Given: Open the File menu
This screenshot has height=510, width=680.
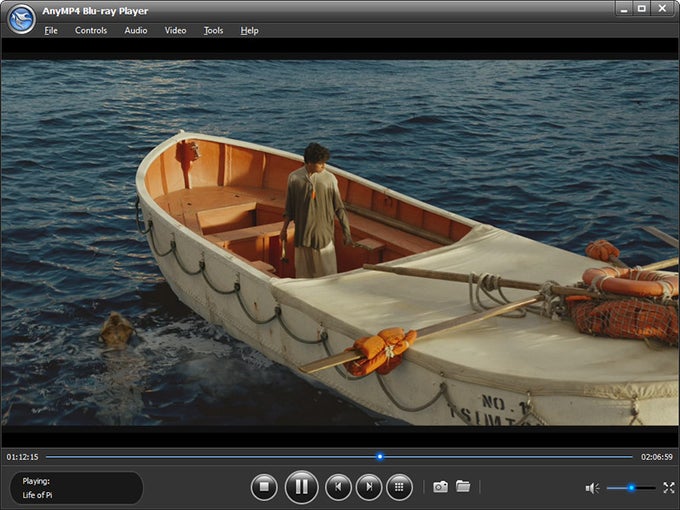Looking at the screenshot, I should pos(51,30).
